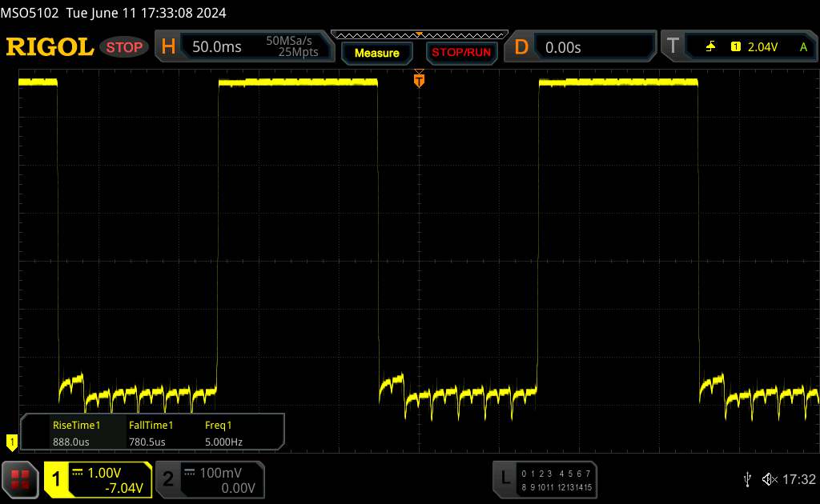Click the USB connection status icon
The height and width of the screenshot is (504, 820).
coord(747,479)
